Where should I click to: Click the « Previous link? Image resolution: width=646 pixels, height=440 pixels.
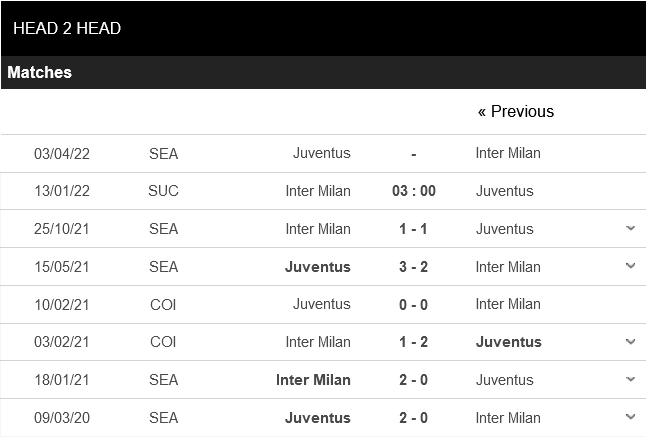coord(515,111)
